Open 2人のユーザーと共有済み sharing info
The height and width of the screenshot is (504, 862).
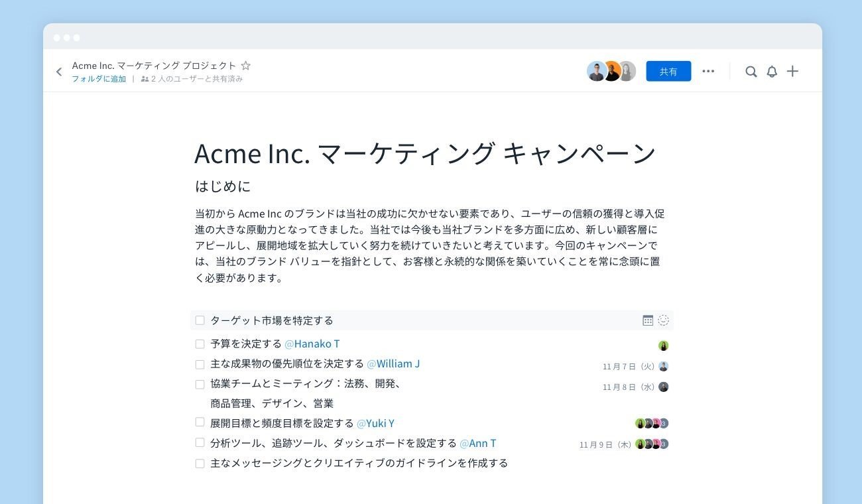pos(197,79)
